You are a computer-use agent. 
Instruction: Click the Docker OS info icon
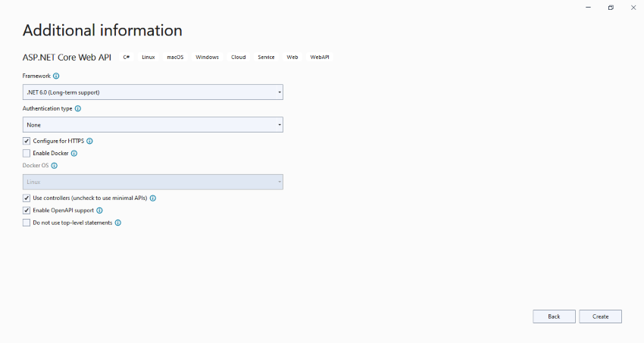coord(55,166)
